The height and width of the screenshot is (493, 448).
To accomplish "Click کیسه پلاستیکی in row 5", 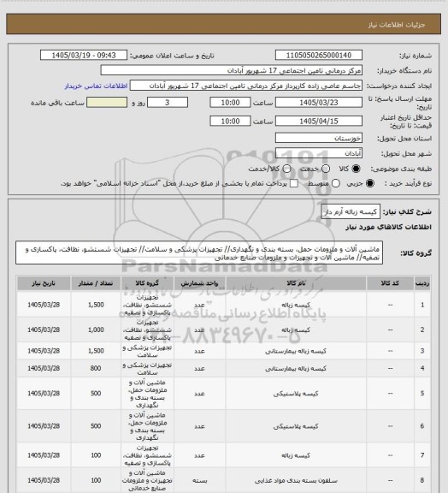I will click(x=296, y=394).
